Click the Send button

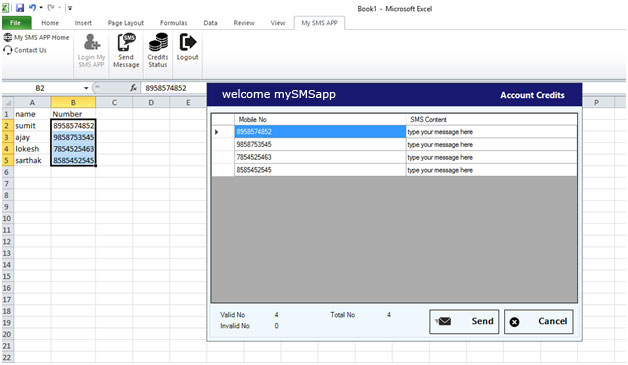tap(464, 321)
